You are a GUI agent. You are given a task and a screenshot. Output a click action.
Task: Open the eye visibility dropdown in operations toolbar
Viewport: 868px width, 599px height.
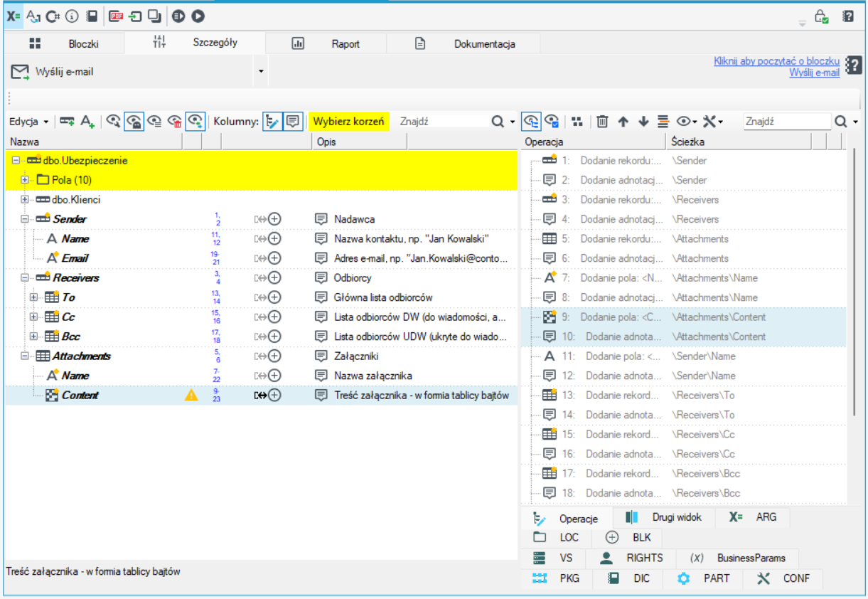coord(686,122)
